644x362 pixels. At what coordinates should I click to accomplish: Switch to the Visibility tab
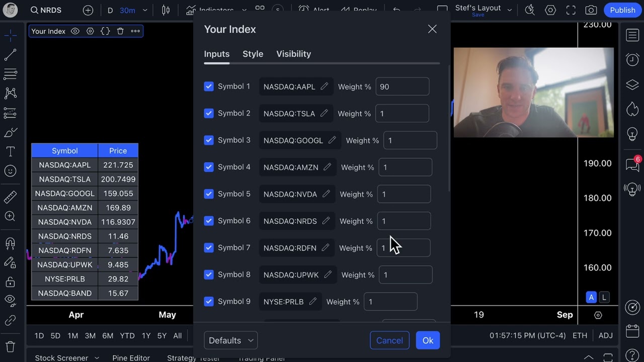[x=294, y=54]
